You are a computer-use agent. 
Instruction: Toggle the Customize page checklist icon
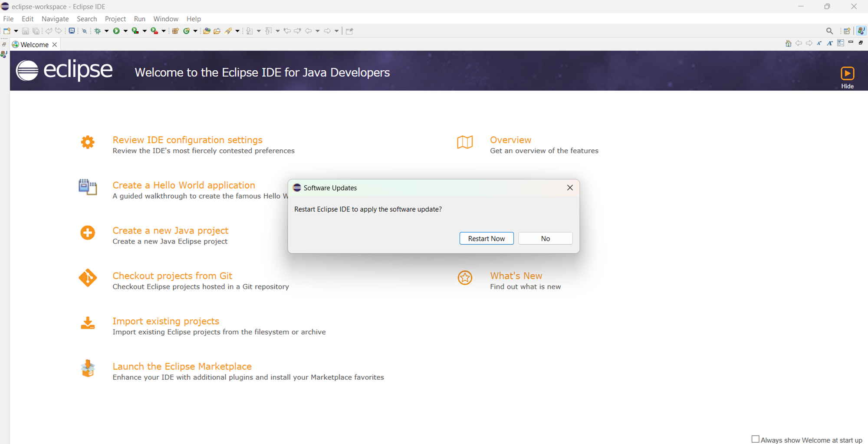point(841,43)
